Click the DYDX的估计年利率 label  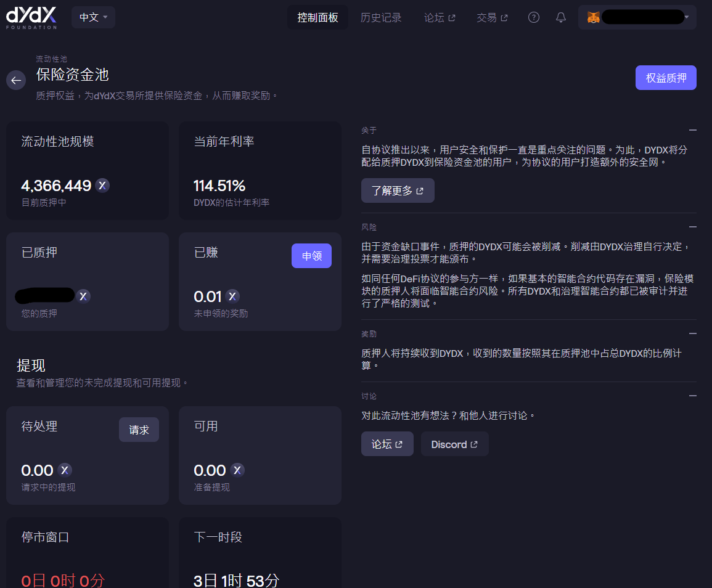coord(232,203)
